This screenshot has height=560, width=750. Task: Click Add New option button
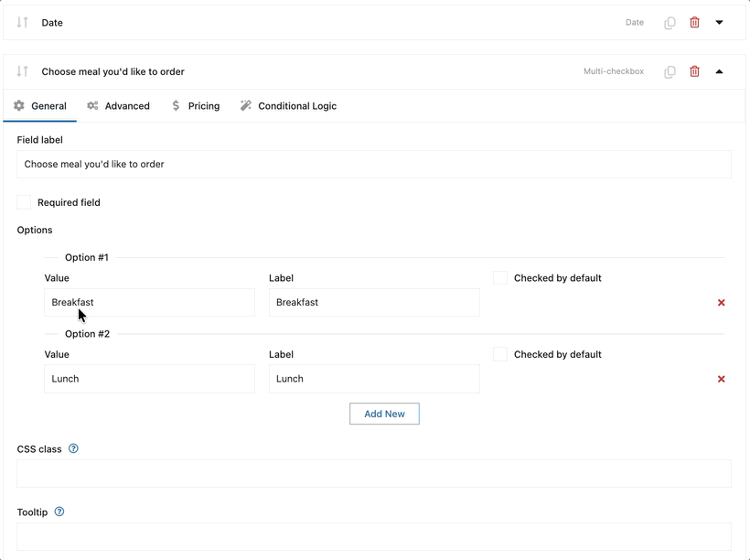384,414
